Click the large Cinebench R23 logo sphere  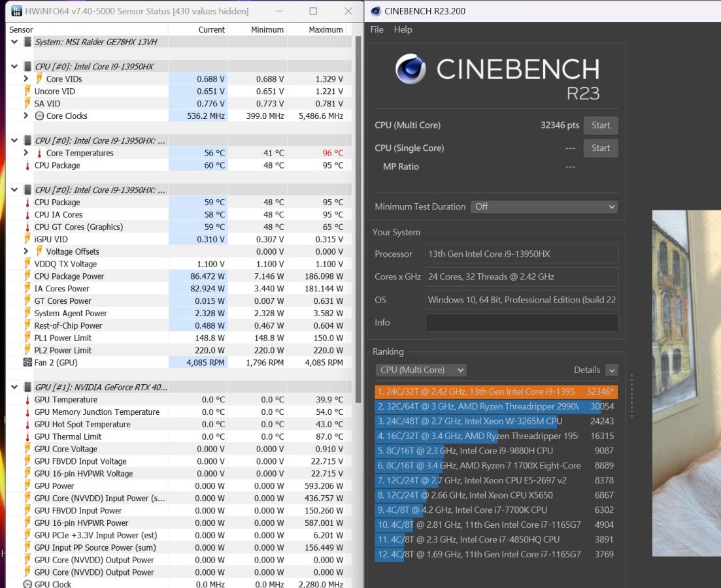410,69
